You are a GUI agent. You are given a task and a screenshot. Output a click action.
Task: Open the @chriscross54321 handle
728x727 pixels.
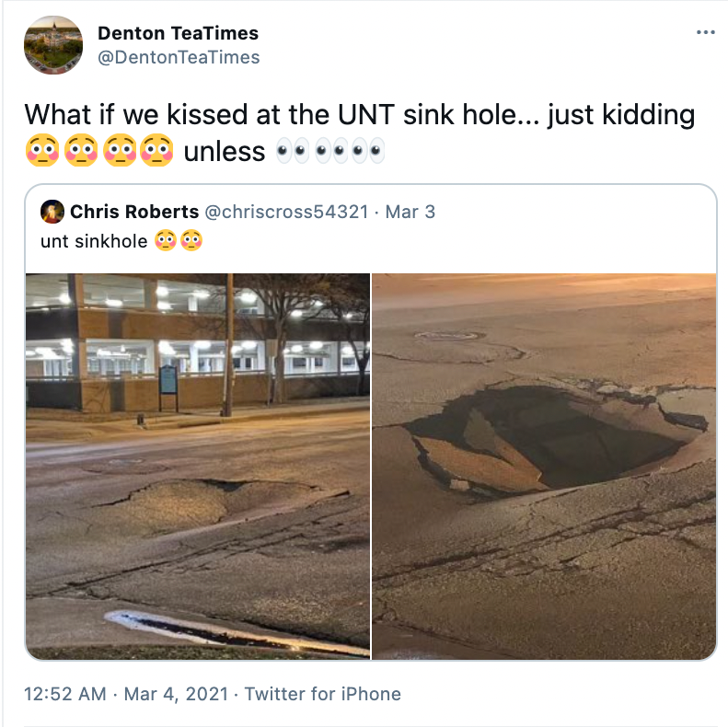pos(285,212)
